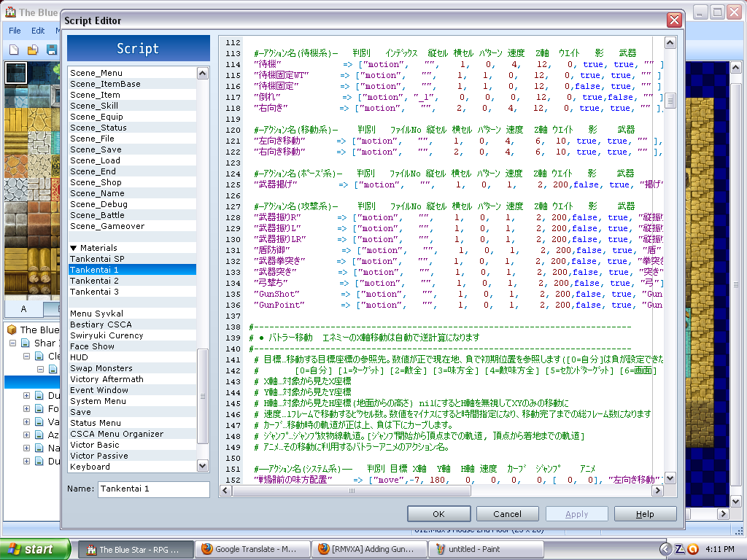Image resolution: width=747 pixels, height=560 pixels.
Task: Click The Blue Star project root icon
Action: click(12, 330)
